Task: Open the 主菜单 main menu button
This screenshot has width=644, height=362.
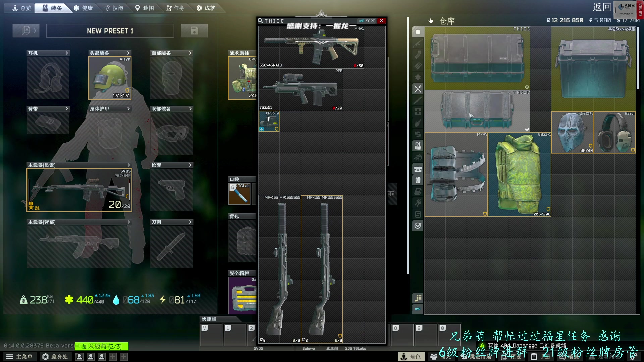Action: pyautogui.click(x=19, y=357)
